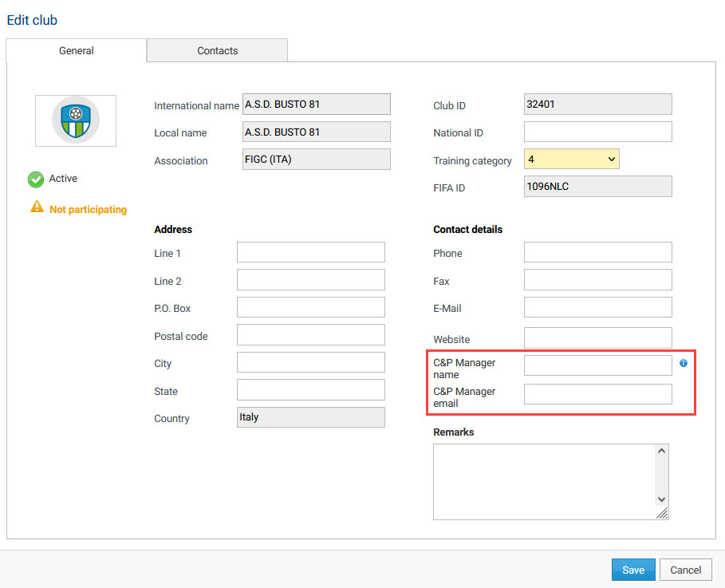Focus the Address Line 2 input
The height and width of the screenshot is (588, 725).
click(x=311, y=280)
